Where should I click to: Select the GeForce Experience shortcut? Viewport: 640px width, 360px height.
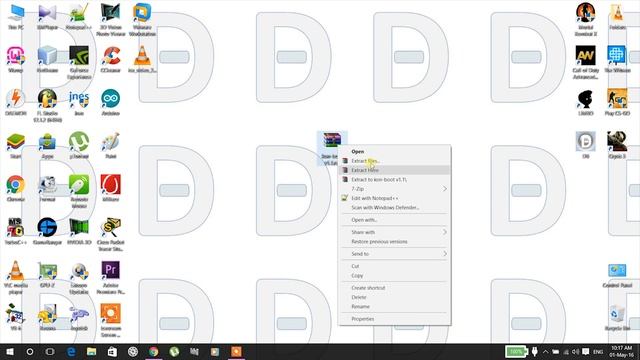[x=79, y=62]
